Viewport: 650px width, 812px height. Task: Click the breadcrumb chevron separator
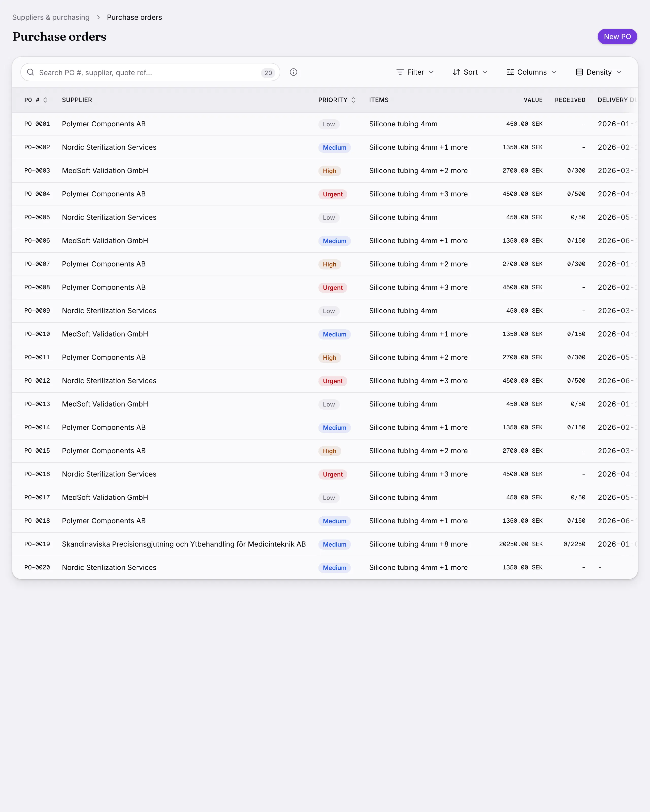tap(98, 17)
